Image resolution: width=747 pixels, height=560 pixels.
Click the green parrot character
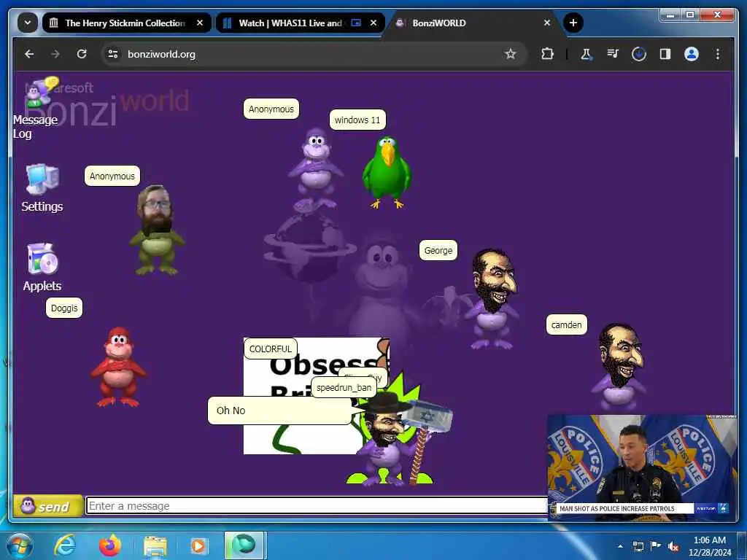point(387,172)
